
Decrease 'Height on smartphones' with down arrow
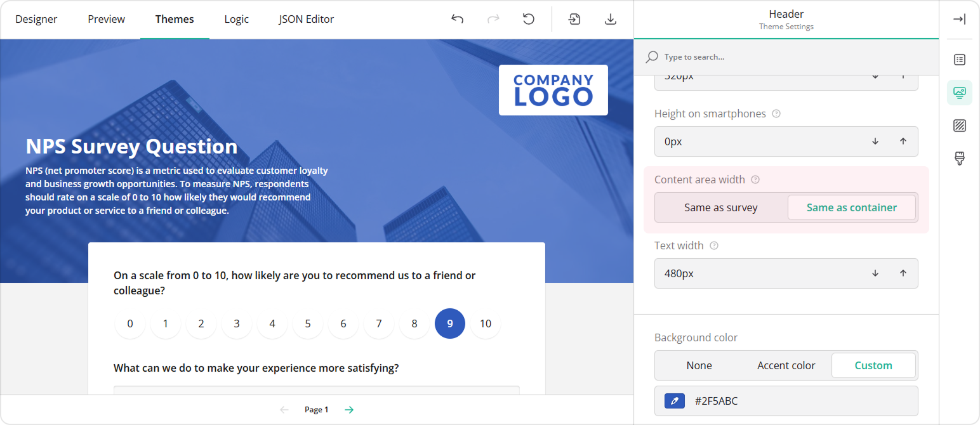coord(875,141)
